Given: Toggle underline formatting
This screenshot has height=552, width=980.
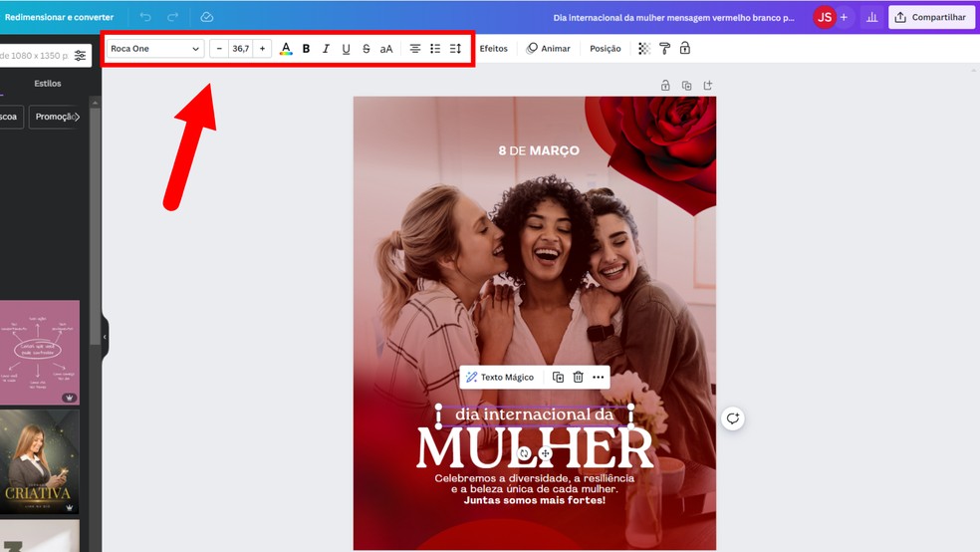Looking at the screenshot, I should tap(346, 49).
